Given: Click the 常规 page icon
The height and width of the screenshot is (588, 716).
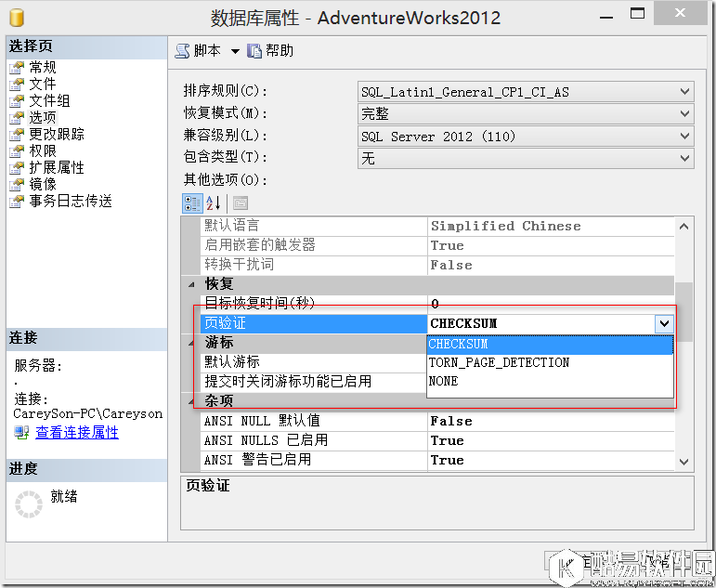Looking at the screenshot, I should click(17, 68).
